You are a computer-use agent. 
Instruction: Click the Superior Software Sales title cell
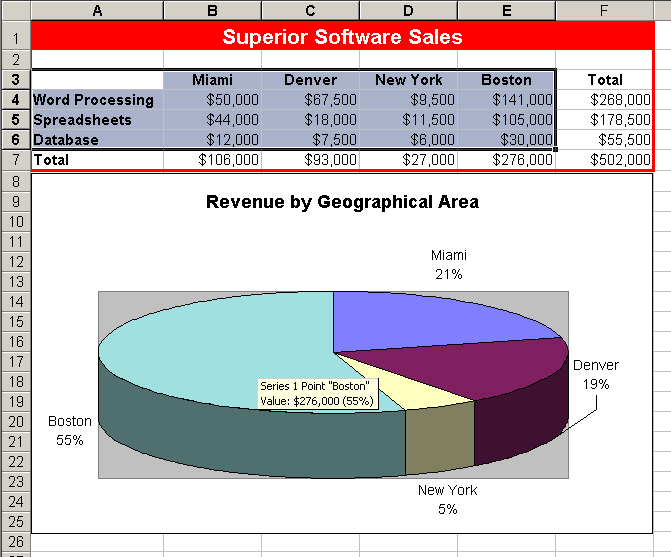click(342, 37)
